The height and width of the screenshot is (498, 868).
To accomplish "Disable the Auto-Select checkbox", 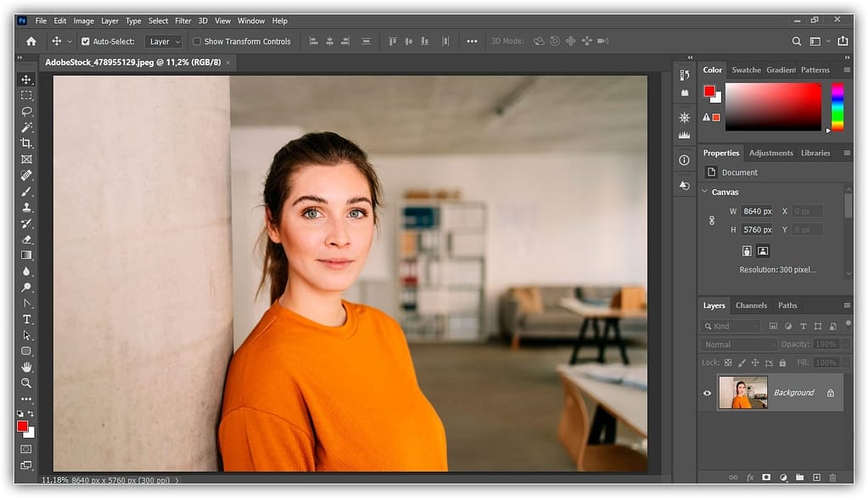I will 85,42.
